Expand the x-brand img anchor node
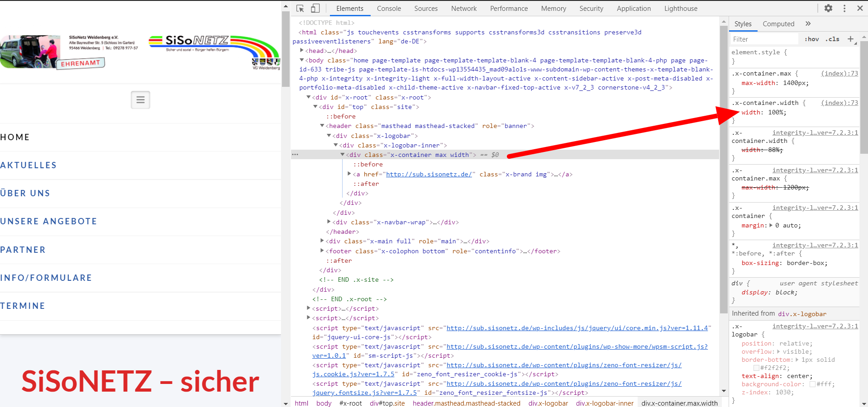868x407 pixels. click(349, 174)
